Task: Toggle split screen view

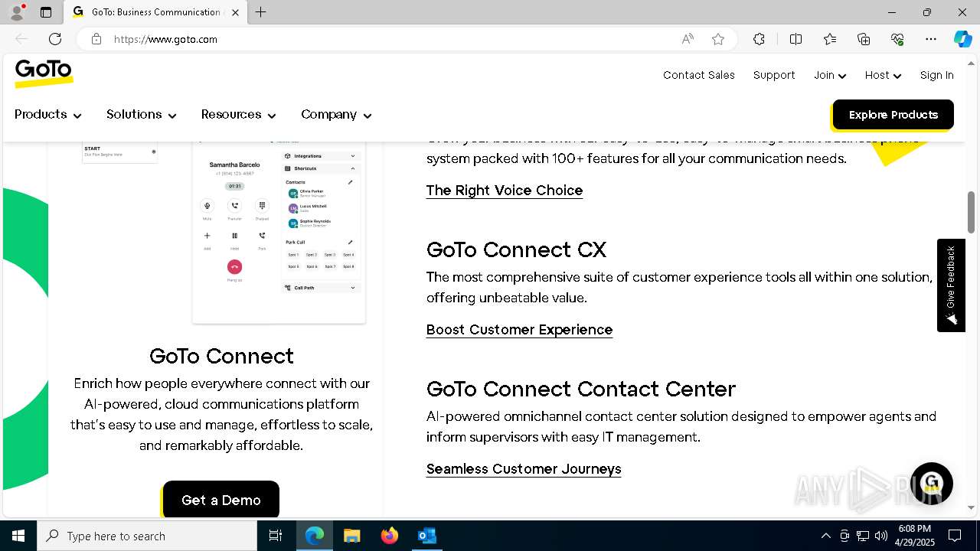Action: pos(795,39)
